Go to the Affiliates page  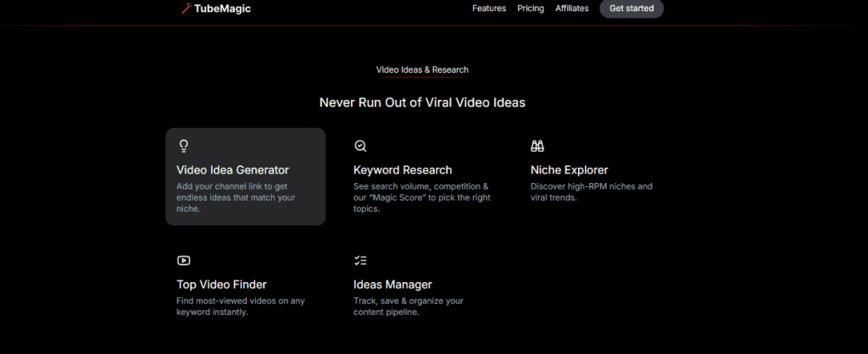[572, 8]
